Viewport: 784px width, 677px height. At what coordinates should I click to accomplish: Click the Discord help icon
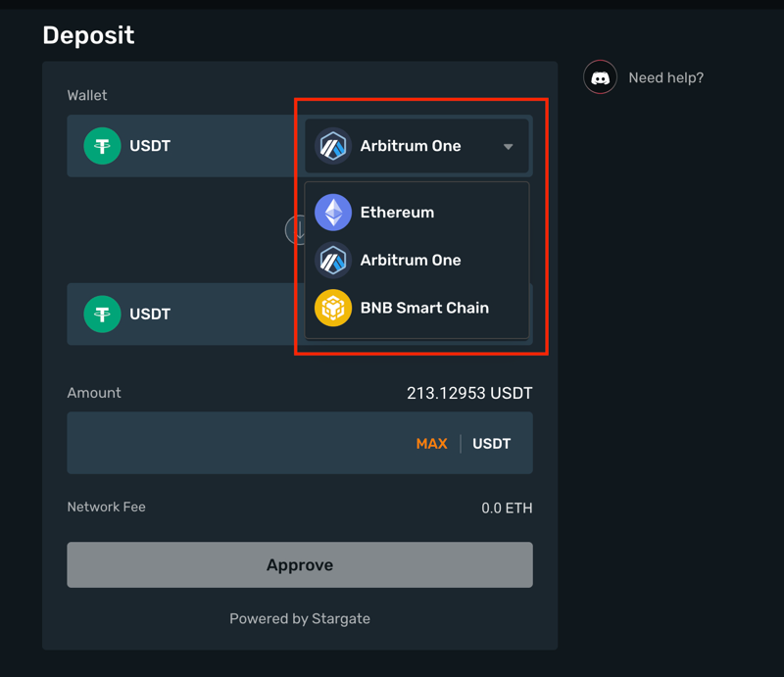pos(600,77)
